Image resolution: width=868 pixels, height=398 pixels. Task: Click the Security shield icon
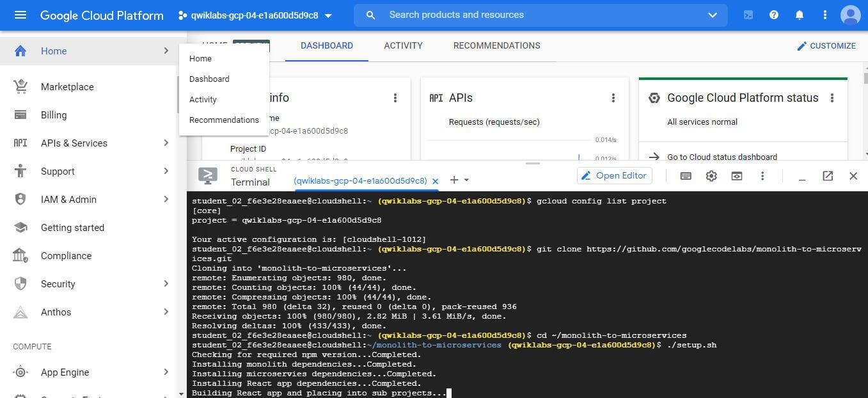pos(20,283)
